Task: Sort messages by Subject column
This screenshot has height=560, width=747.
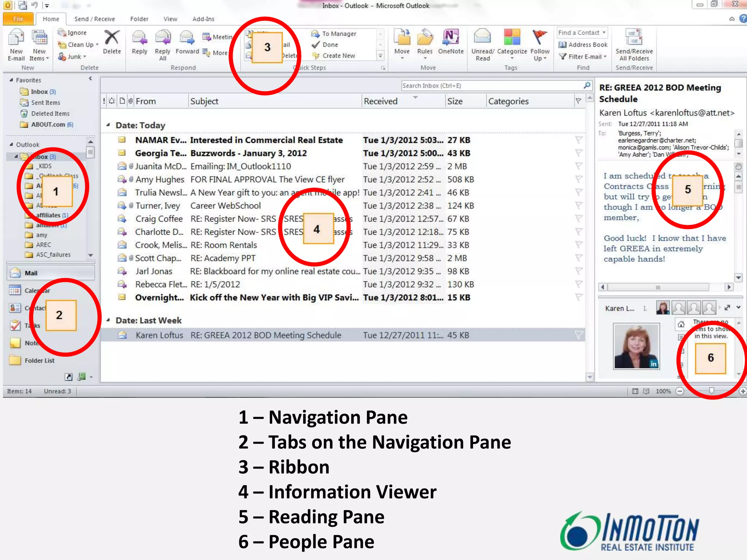Action: point(275,101)
